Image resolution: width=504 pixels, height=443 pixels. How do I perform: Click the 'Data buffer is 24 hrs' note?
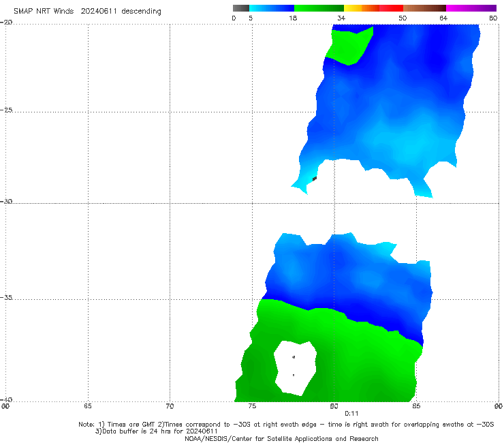(157, 431)
